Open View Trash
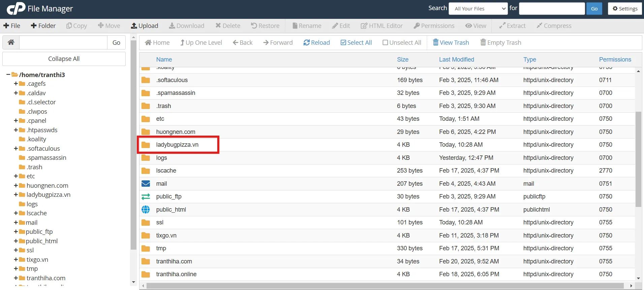644x290 pixels. click(451, 42)
